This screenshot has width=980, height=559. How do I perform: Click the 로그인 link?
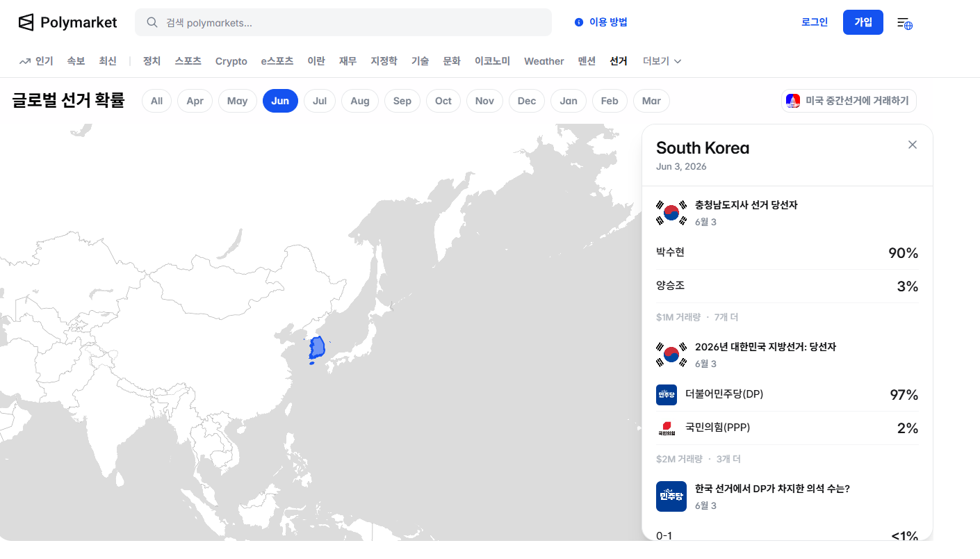click(x=815, y=22)
